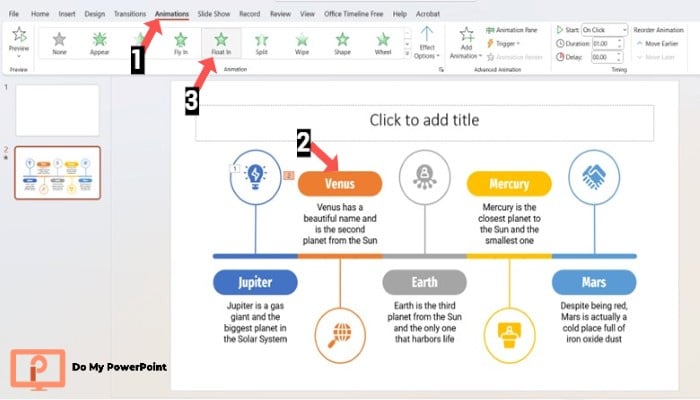Select the Split animation effect
Viewport: 700px width, 400px height.
(262, 43)
